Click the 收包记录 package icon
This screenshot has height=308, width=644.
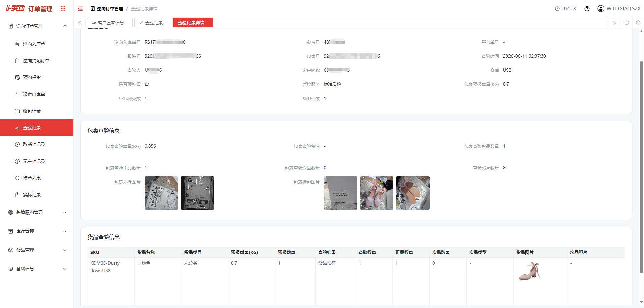17,111
